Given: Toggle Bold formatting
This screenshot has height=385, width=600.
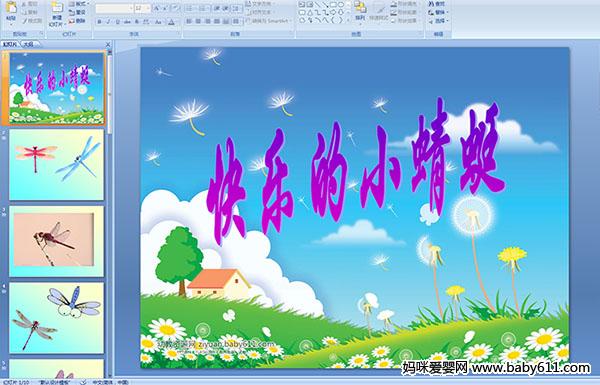Looking at the screenshot, I should click(x=99, y=22).
